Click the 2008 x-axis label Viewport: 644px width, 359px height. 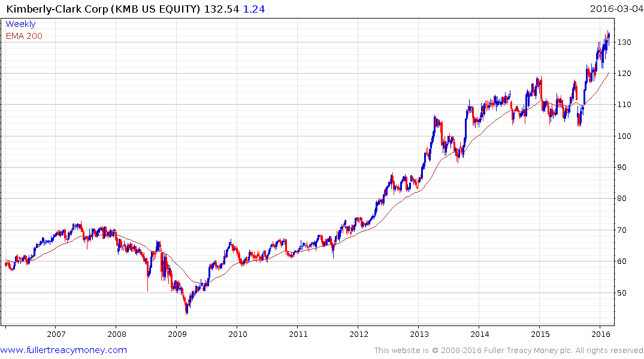point(117,334)
